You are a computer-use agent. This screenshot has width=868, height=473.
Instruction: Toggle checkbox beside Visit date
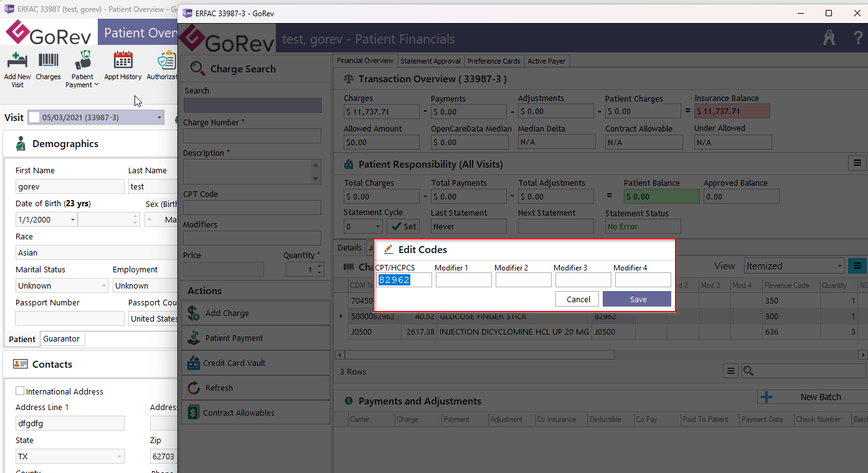34,117
